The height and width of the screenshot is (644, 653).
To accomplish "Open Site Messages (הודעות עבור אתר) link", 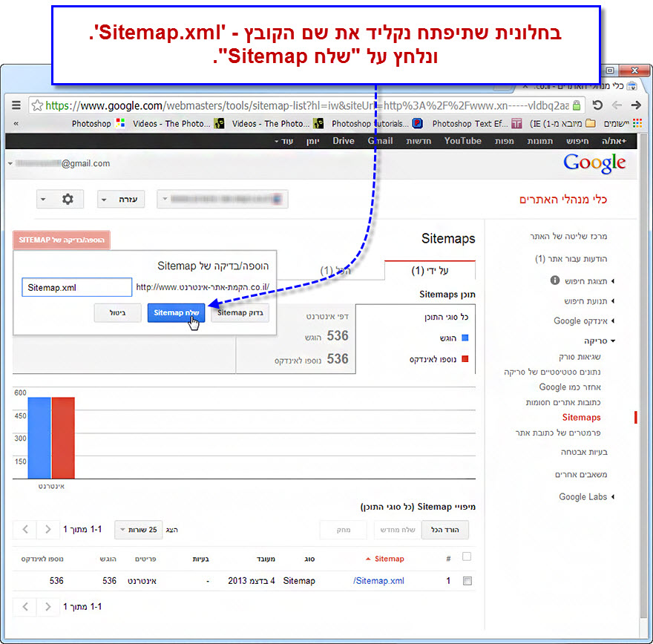I will coord(571,259).
